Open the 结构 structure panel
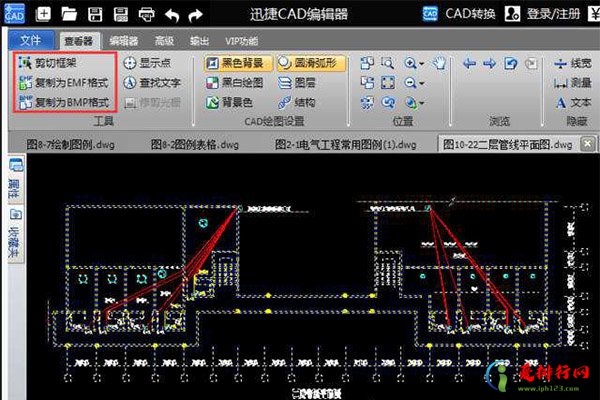This screenshot has width=600, height=400. pyautogui.click(x=296, y=102)
